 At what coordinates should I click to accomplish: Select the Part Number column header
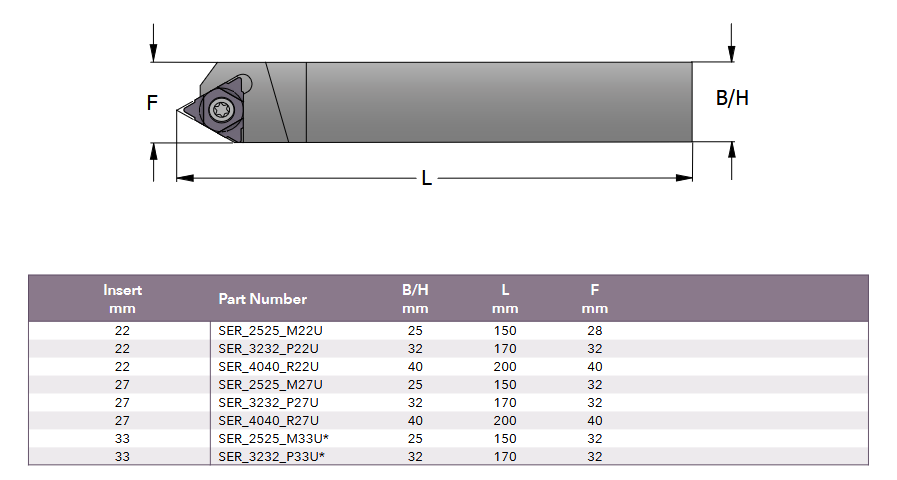tap(262, 299)
